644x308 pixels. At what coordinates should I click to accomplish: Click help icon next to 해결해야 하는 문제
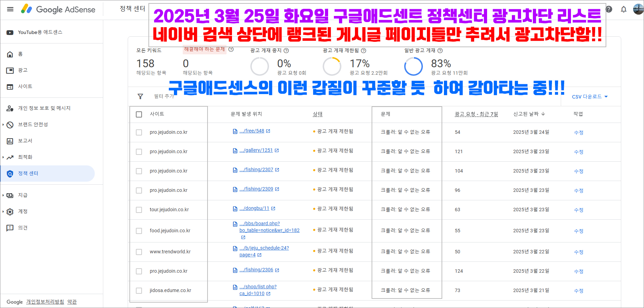click(231, 50)
